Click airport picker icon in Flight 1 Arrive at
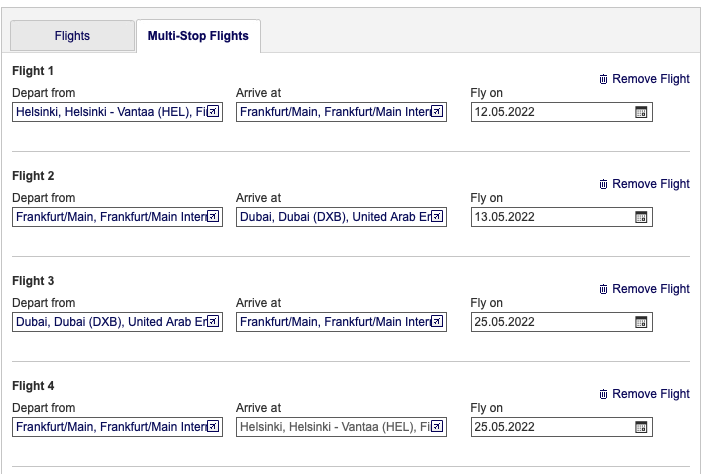 coord(437,112)
